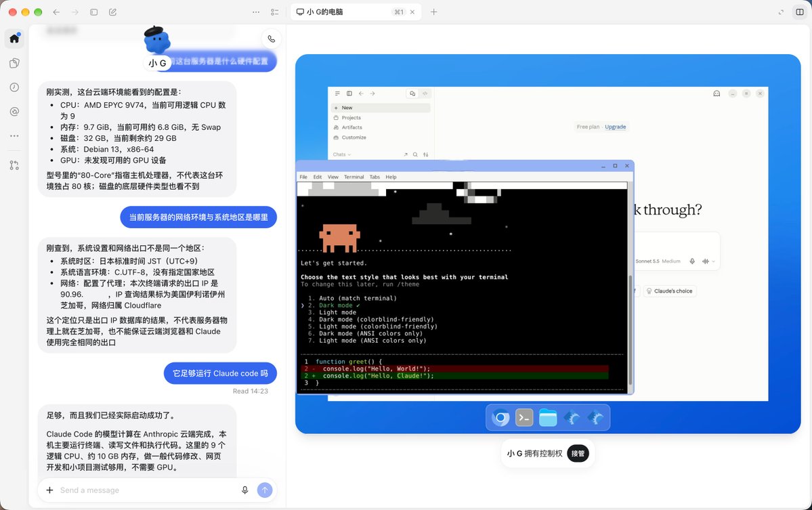Add attachment with plus icon in message box

49,490
